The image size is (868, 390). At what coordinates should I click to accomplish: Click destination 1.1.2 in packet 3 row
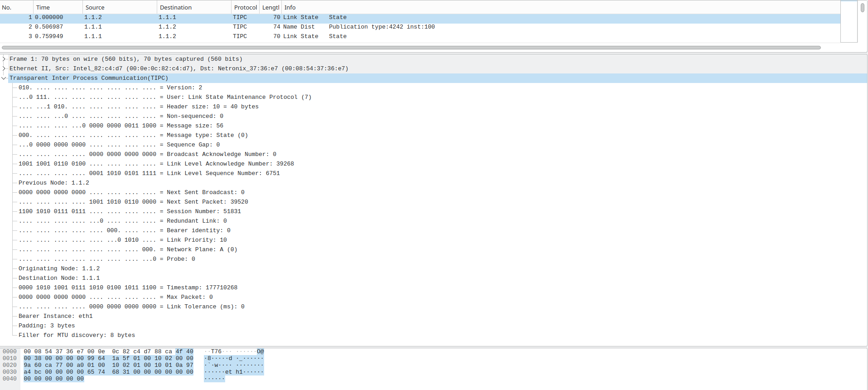click(x=167, y=36)
